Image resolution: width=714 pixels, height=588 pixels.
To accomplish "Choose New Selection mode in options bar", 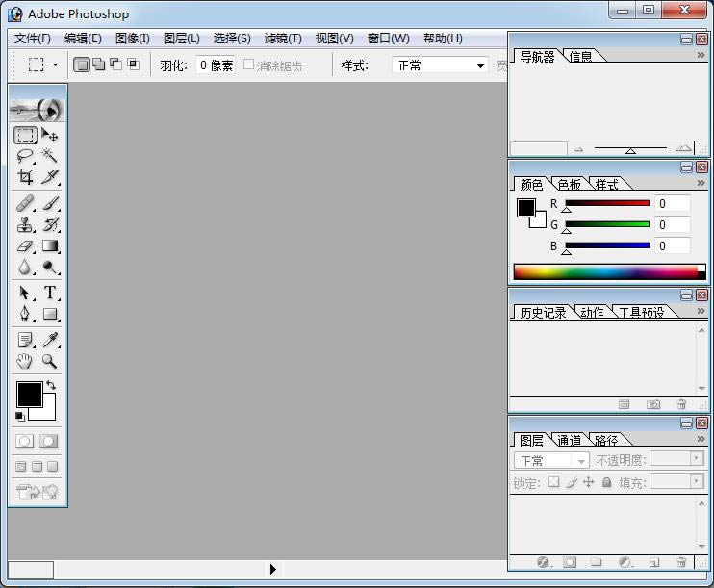I will tap(82, 65).
